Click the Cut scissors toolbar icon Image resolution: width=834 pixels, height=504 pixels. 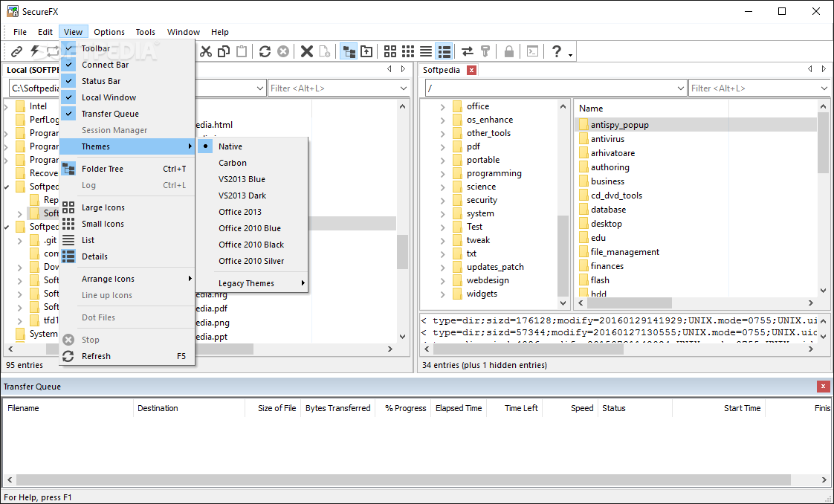(206, 51)
